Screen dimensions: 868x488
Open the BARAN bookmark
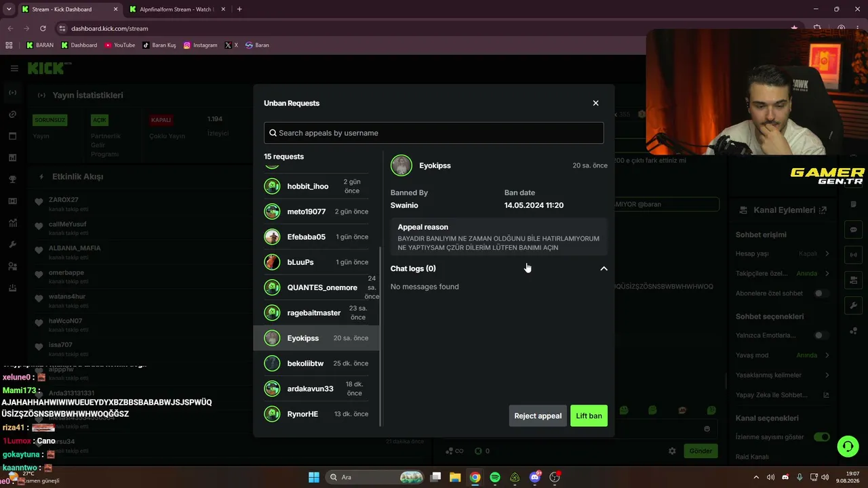(x=39, y=45)
